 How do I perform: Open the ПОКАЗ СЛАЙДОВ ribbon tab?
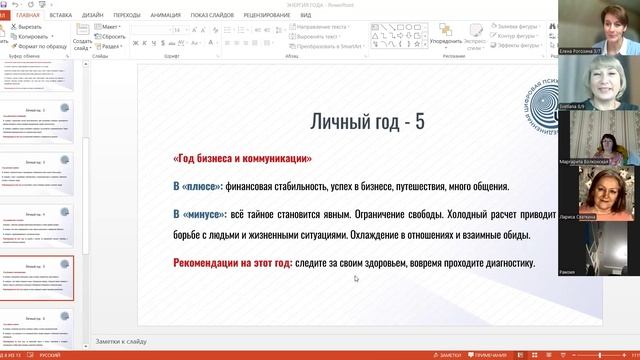pos(212,15)
